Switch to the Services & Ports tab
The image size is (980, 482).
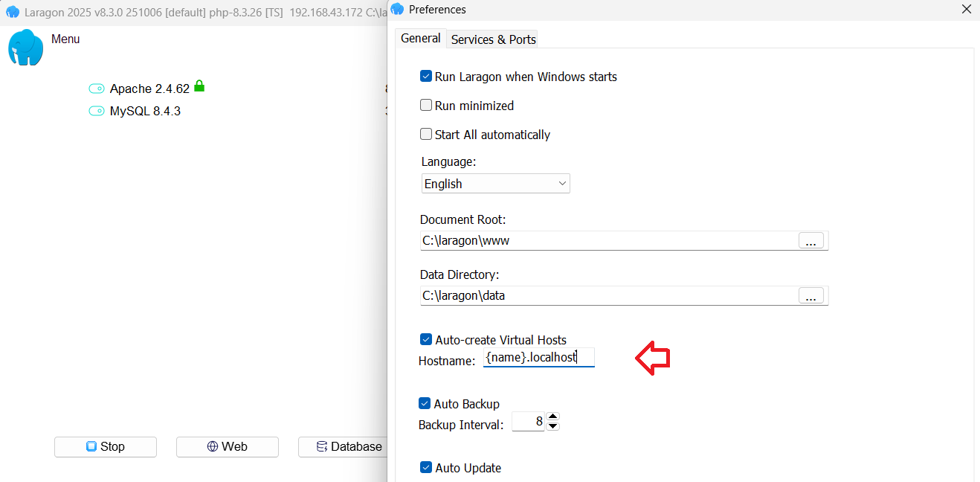[x=494, y=39]
